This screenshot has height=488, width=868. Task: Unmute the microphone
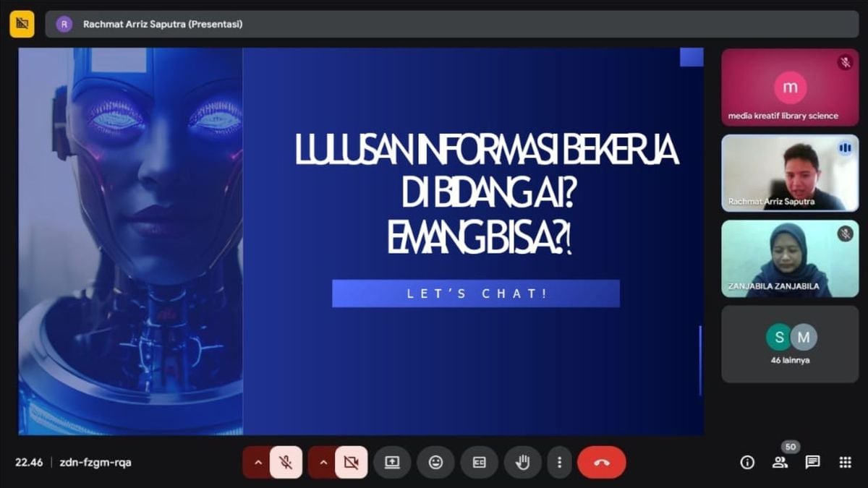[286, 463]
